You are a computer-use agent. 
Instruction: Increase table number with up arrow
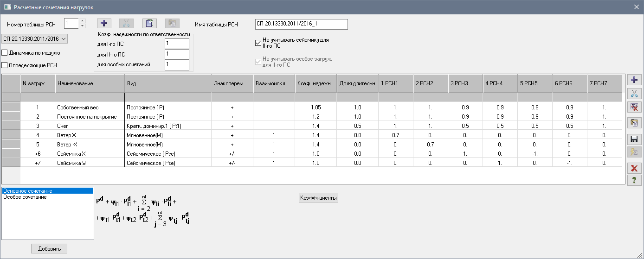pyautogui.click(x=83, y=21)
